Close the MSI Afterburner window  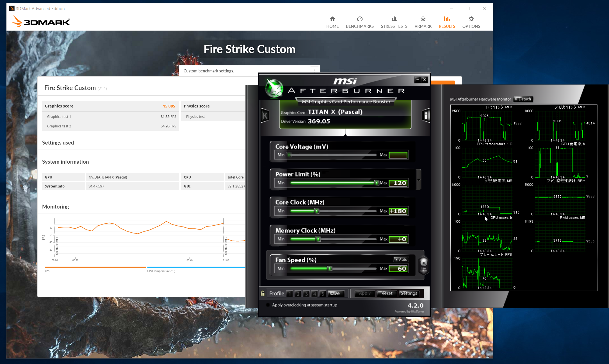tap(425, 79)
